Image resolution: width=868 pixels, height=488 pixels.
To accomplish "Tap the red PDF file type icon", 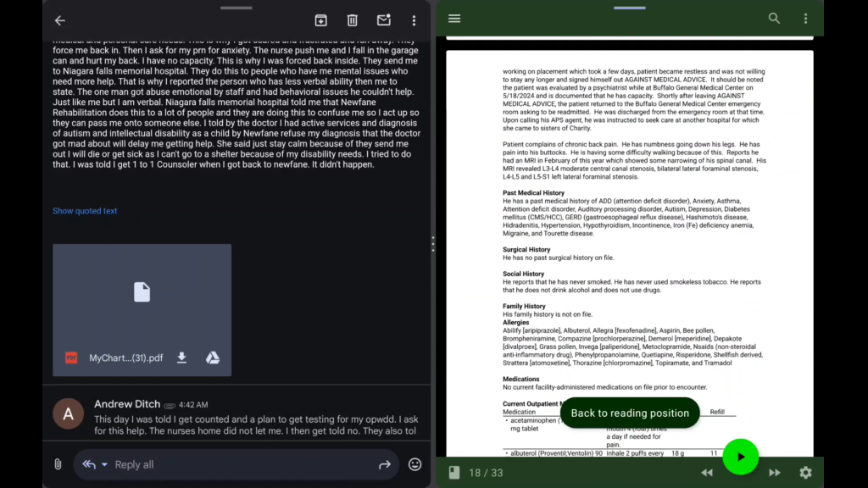I will [71, 358].
